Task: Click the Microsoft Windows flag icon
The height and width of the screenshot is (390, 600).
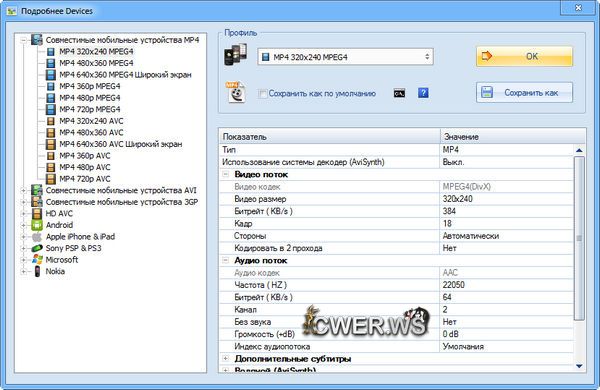Action: tap(37, 259)
